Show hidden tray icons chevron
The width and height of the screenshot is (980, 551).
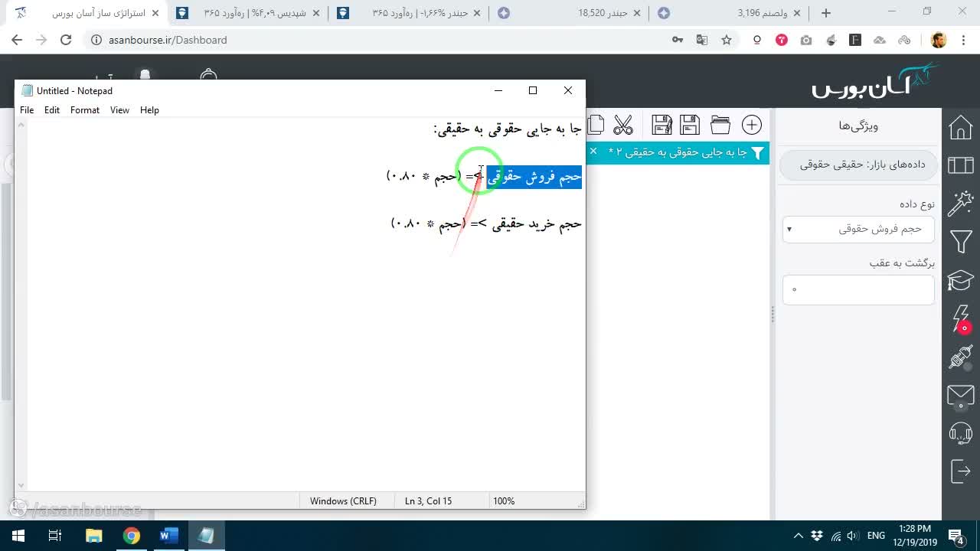[x=799, y=536]
